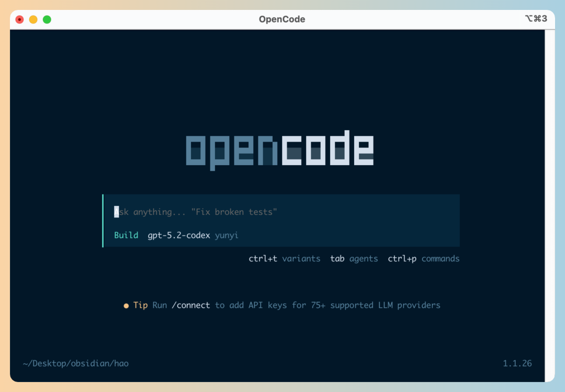Click the working directory path ~/Desktop/obsidian/hao

pyautogui.click(x=75, y=363)
